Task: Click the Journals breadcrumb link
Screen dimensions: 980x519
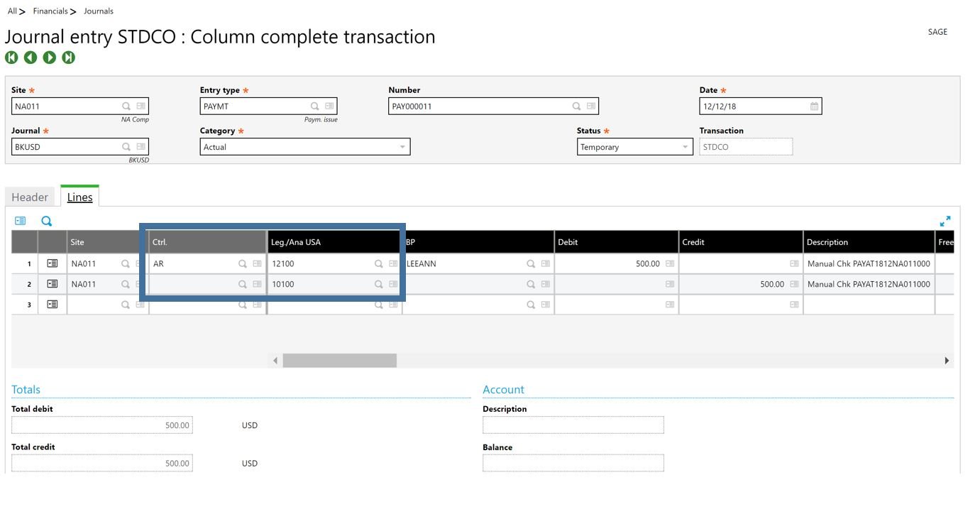Action: click(99, 11)
